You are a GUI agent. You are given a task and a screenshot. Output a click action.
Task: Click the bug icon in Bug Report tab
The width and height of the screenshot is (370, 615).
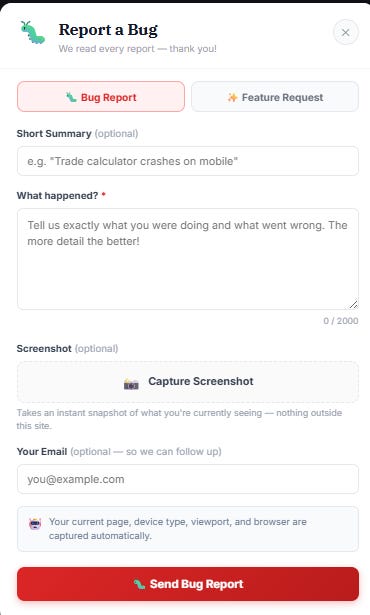[71, 97]
